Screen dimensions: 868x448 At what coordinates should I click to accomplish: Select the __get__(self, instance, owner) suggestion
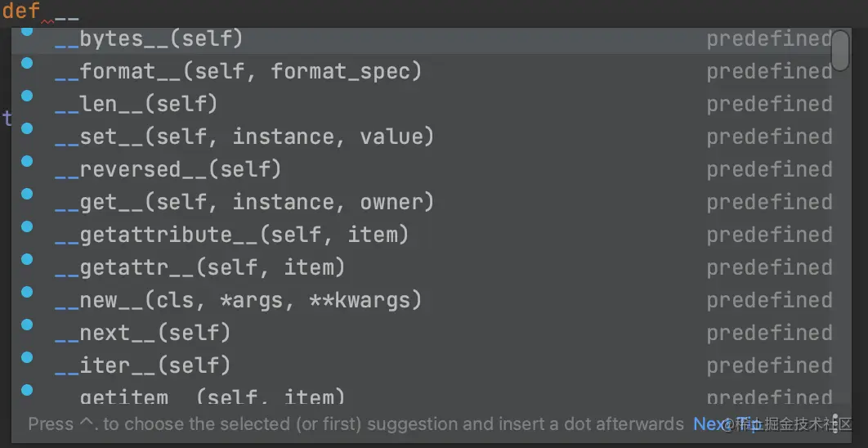point(244,202)
